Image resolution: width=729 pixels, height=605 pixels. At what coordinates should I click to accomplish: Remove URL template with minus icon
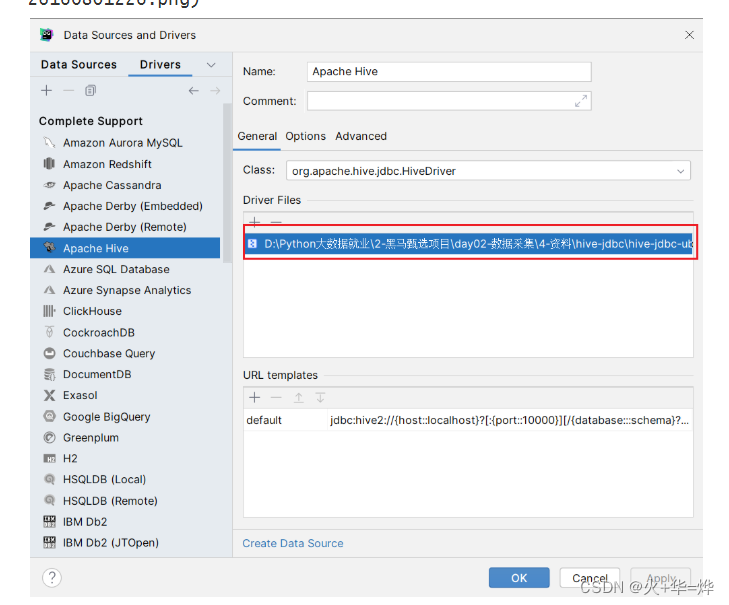pos(276,398)
